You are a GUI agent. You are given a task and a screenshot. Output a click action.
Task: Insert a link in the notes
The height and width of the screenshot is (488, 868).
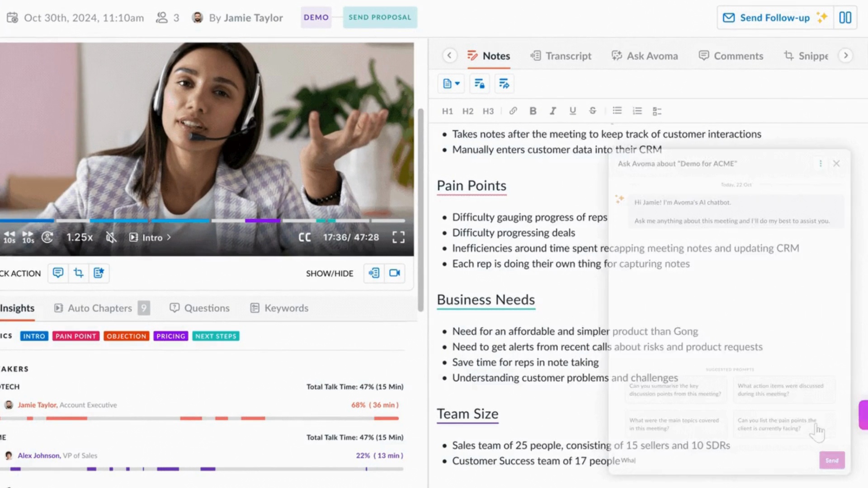pyautogui.click(x=513, y=111)
